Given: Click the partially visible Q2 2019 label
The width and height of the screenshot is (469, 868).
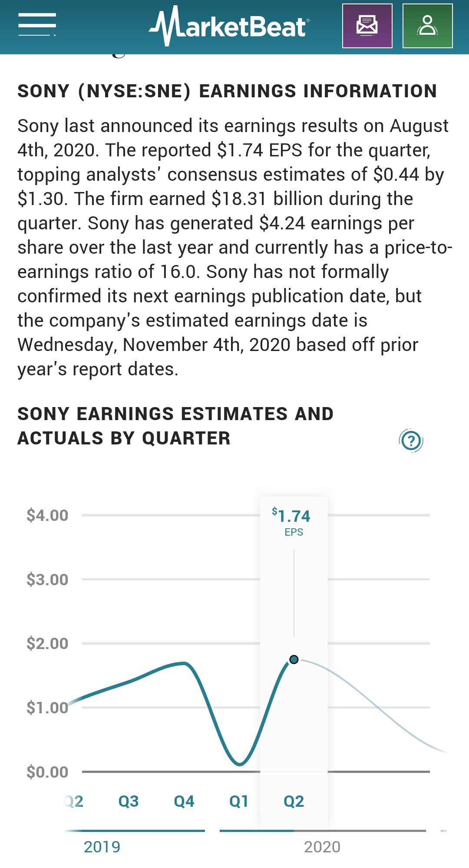Looking at the screenshot, I should click(74, 801).
